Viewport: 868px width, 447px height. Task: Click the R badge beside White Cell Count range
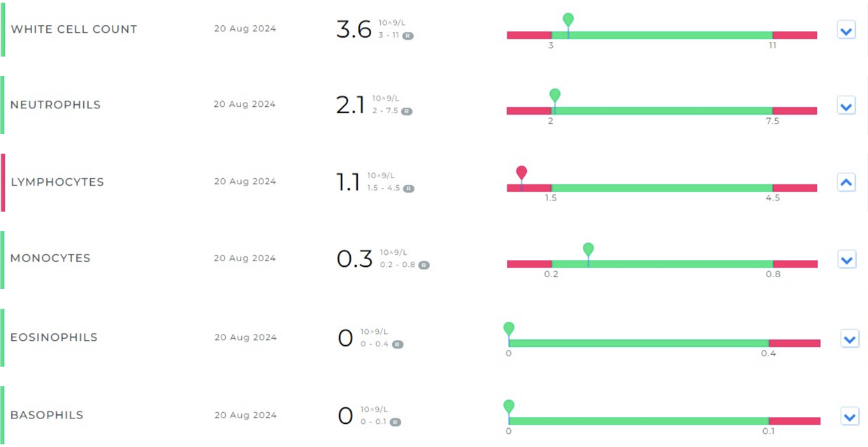click(407, 36)
